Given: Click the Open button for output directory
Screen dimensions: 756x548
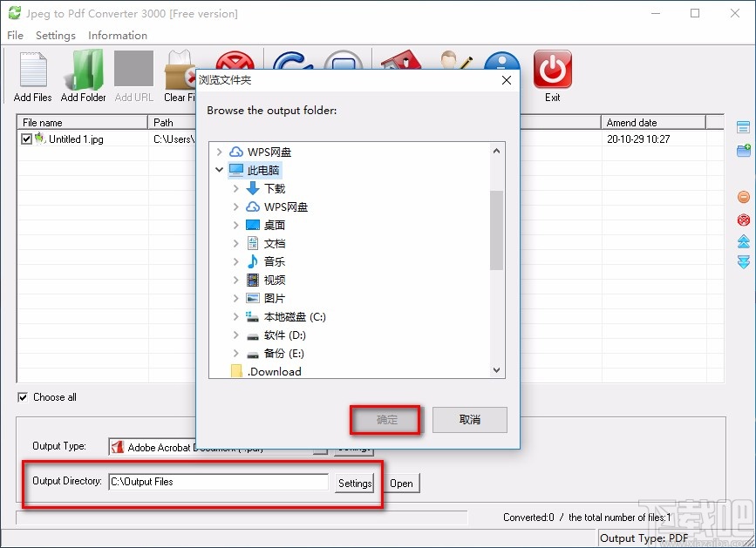Looking at the screenshot, I should point(402,483).
